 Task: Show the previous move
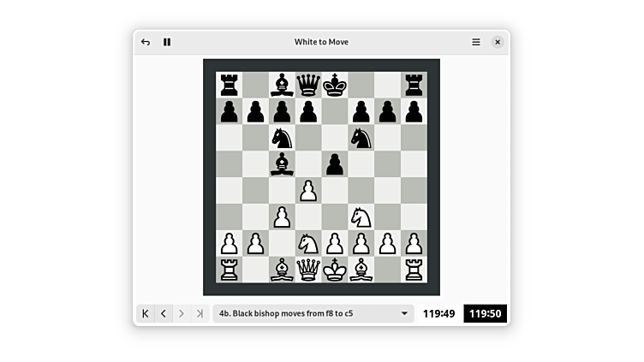[x=164, y=314]
